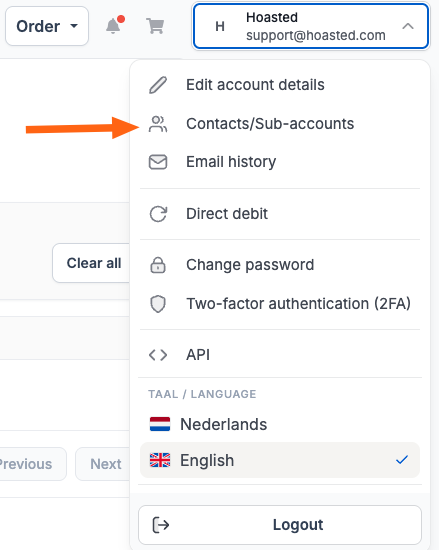Screen dimensions: 439x550
Task: Click the Clear all button
Action: click(x=91, y=263)
